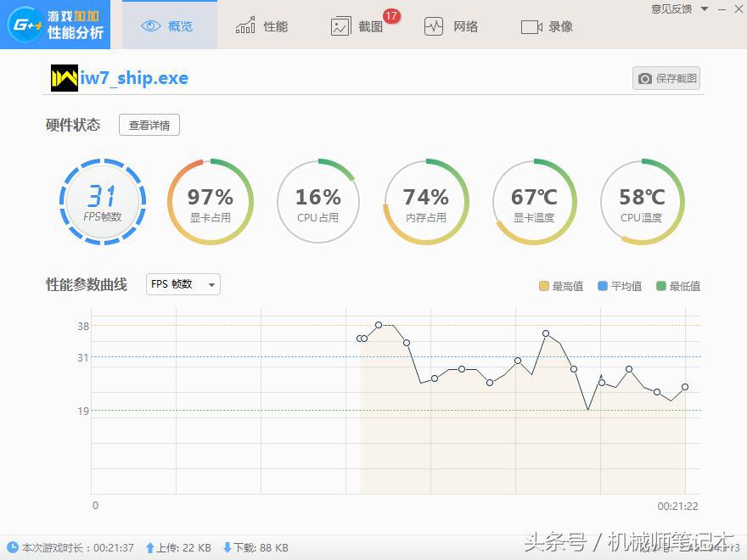
Task: Click the 31 FPS circular gauge
Action: click(102, 201)
